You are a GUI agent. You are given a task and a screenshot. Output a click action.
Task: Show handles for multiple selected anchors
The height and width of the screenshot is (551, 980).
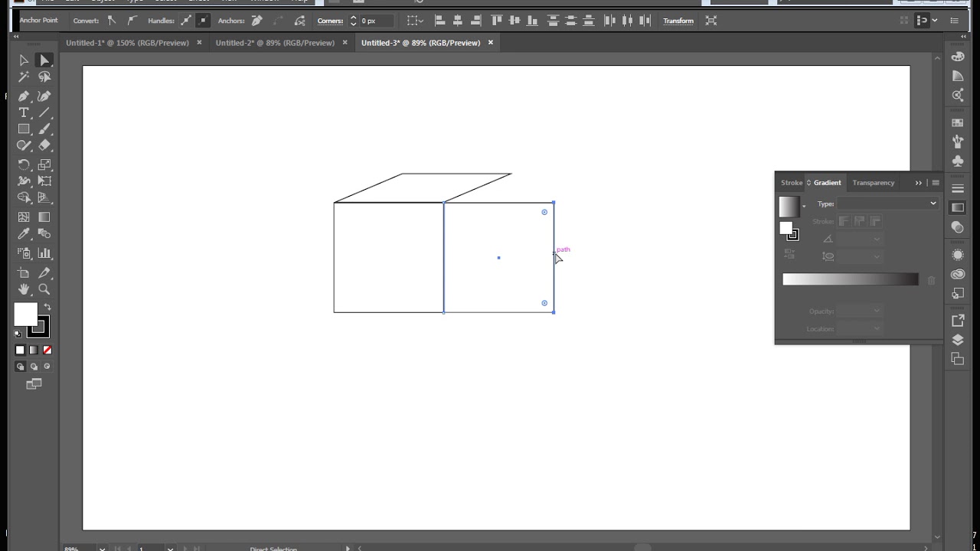click(186, 21)
